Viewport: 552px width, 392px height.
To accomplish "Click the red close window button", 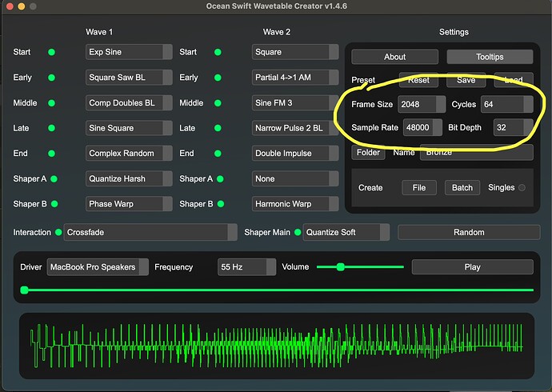I will point(10,6).
